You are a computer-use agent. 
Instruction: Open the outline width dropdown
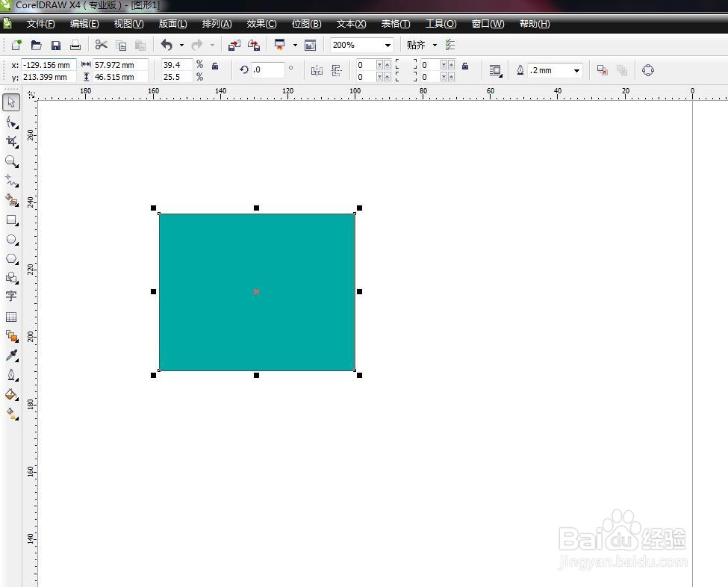point(576,71)
